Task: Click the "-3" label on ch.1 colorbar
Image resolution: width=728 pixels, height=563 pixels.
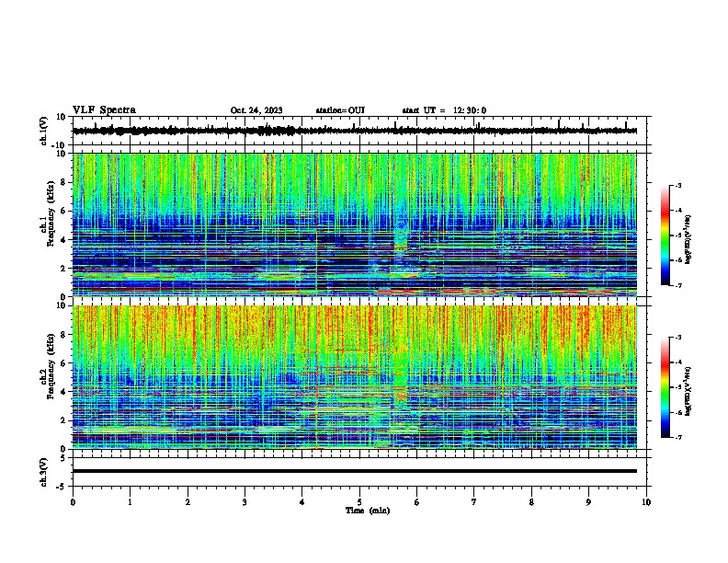Action: coord(678,186)
